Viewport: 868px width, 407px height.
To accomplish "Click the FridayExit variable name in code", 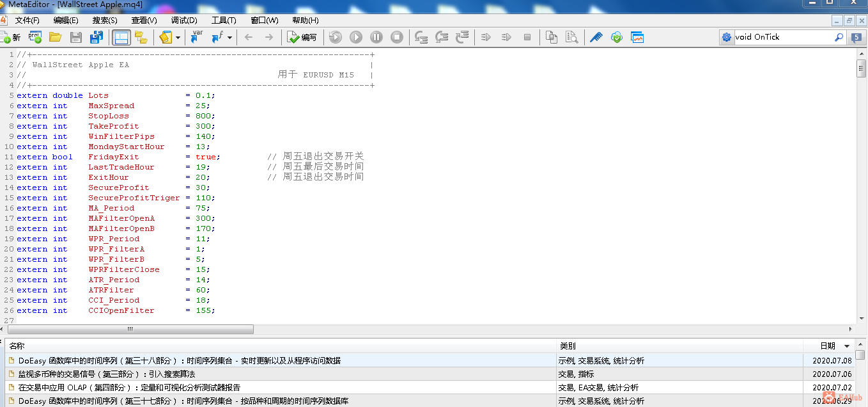I will [x=114, y=157].
